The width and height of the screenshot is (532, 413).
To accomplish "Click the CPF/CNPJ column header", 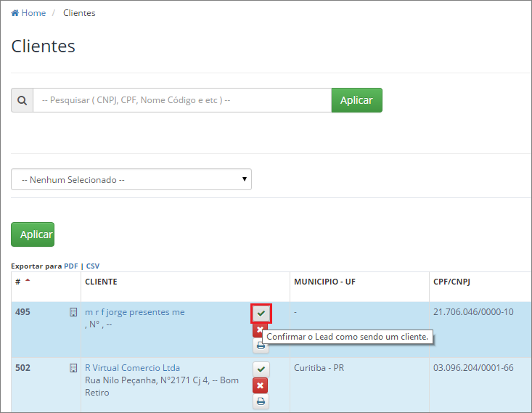I will pos(451,282).
